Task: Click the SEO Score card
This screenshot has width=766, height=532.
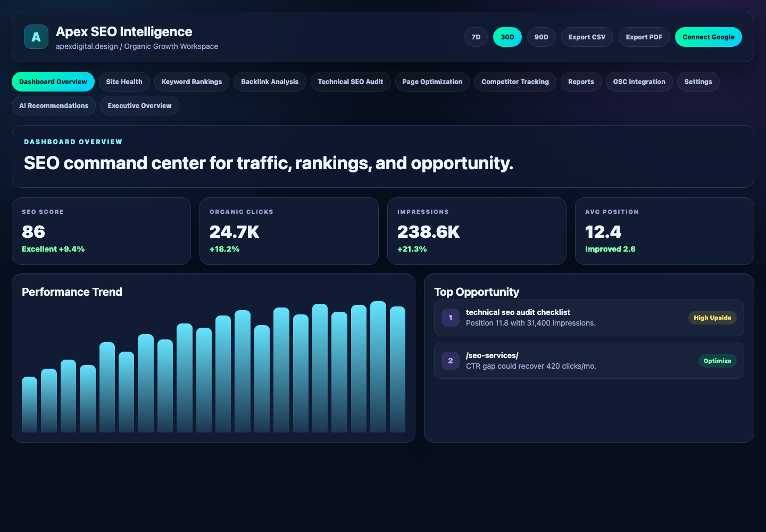Action: [101, 231]
